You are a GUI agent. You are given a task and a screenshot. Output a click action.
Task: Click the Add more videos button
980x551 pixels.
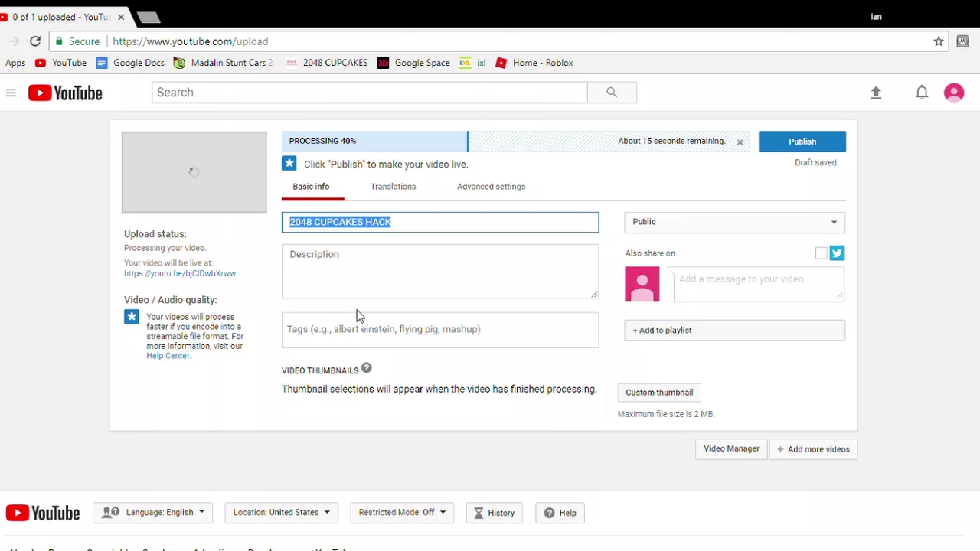[813, 449]
